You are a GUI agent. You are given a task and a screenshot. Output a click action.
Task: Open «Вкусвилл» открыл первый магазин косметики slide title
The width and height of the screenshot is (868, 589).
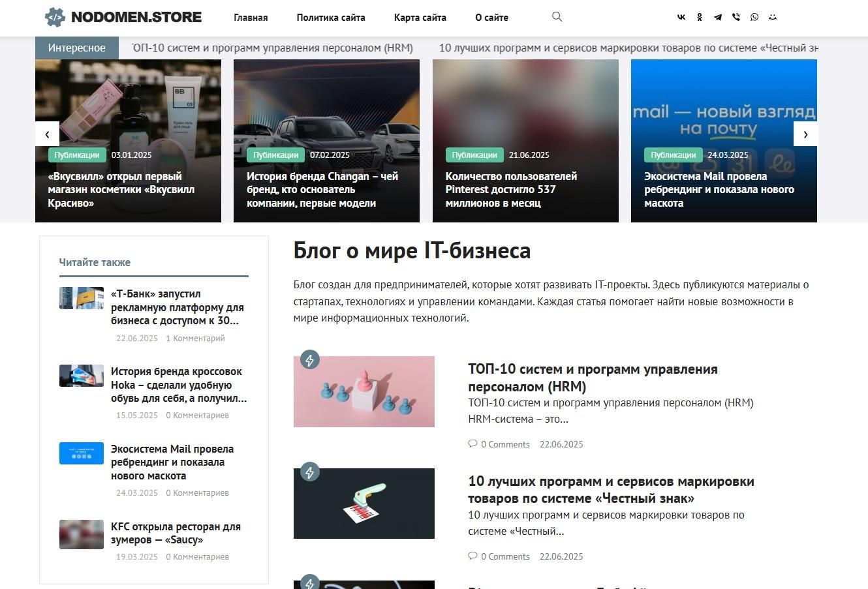click(x=121, y=190)
